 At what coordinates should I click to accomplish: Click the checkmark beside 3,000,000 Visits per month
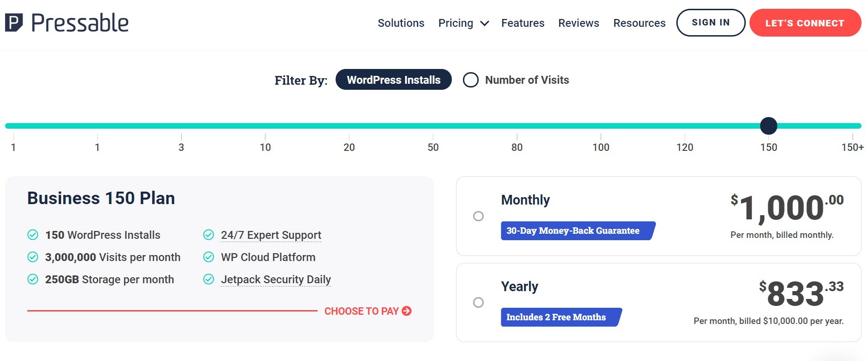[x=33, y=257]
